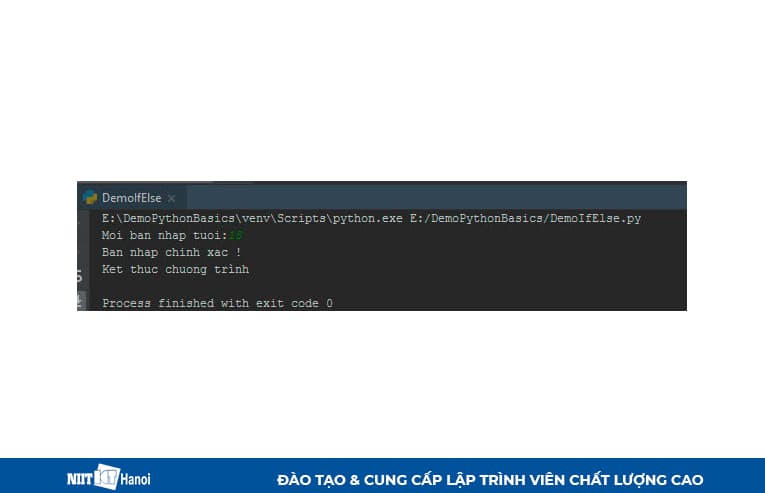The height and width of the screenshot is (493, 765).
Task: Close the DemoIfElse run tab
Action: [x=171, y=199]
